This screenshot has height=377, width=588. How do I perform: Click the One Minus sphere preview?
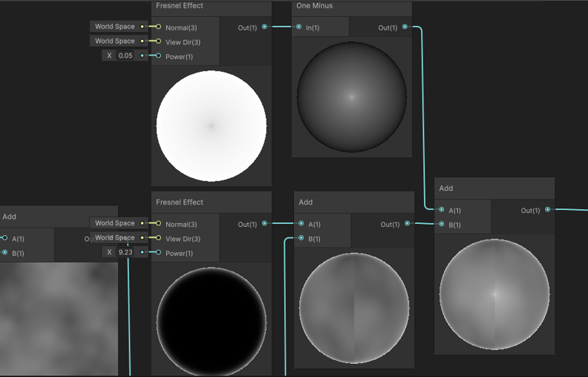point(351,97)
